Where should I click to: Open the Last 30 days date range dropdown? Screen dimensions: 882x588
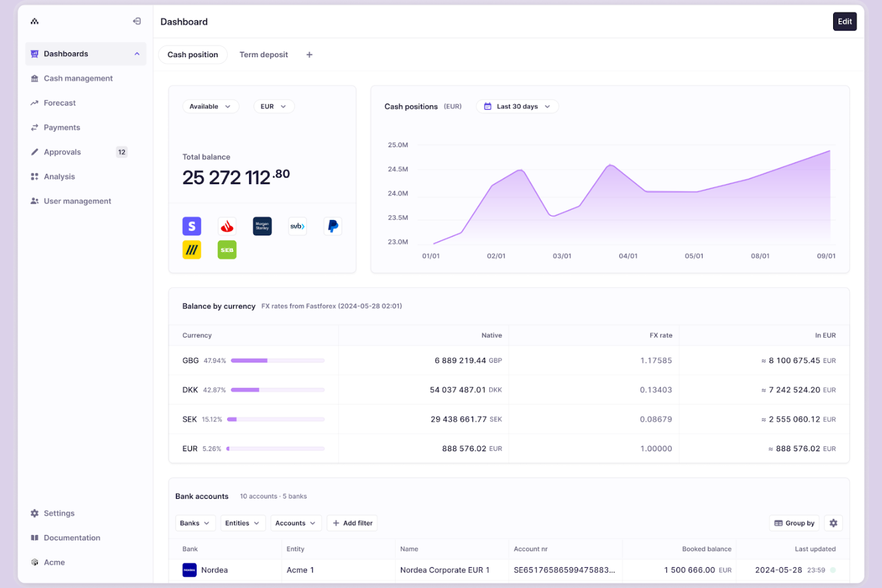tap(517, 106)
